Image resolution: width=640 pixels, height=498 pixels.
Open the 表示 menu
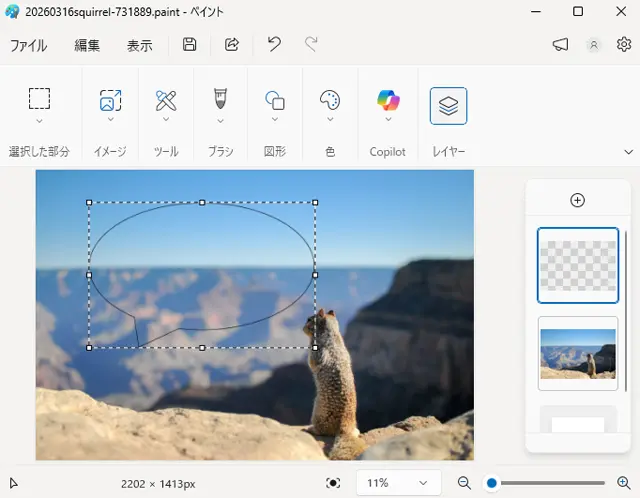coord(140,45)
